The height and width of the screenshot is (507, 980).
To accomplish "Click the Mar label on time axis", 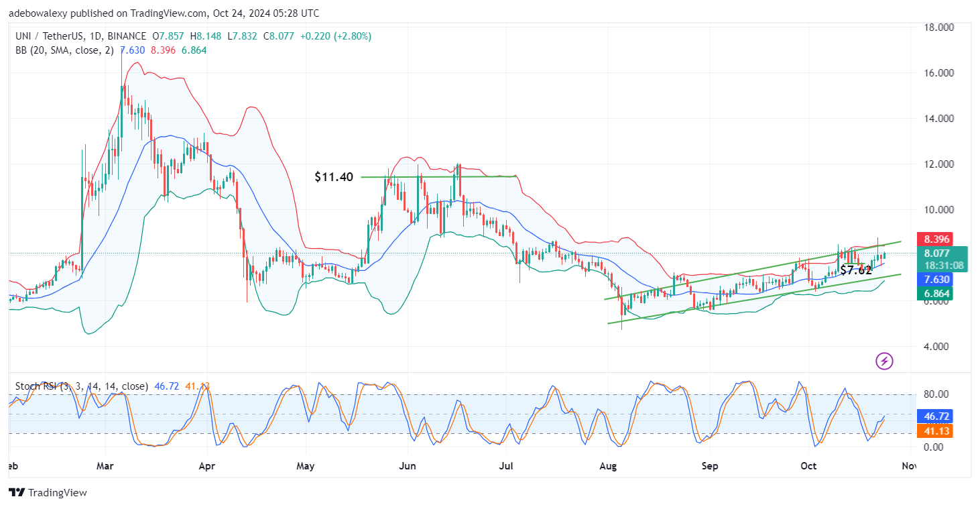I will 105,465.
